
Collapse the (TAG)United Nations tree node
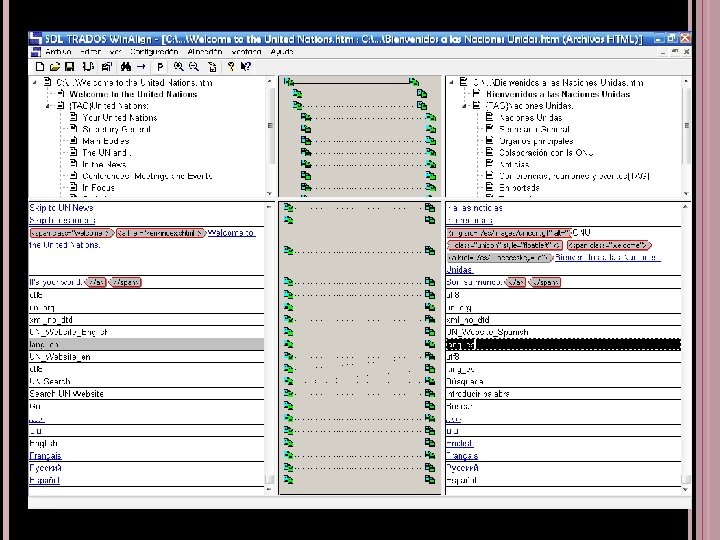[48, 106]
